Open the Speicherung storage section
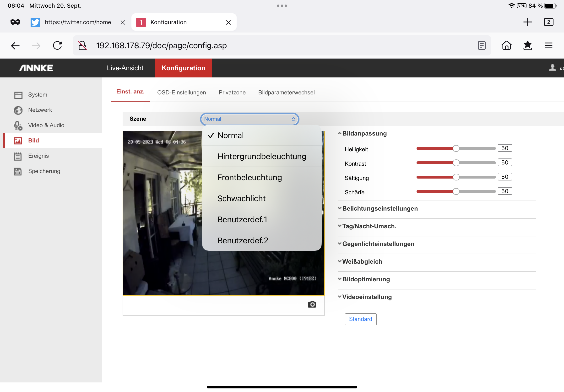564x392 pixels. pos(44,171)
